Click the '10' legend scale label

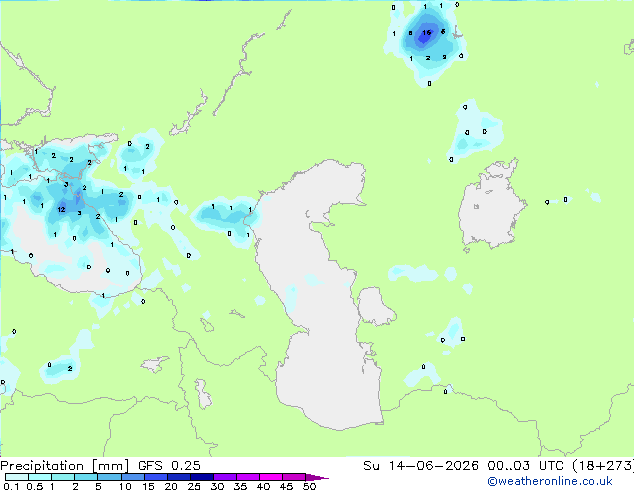pos(125,486)
